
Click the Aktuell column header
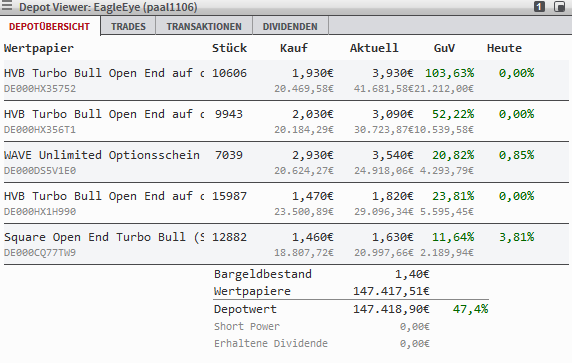click(374, 48)
